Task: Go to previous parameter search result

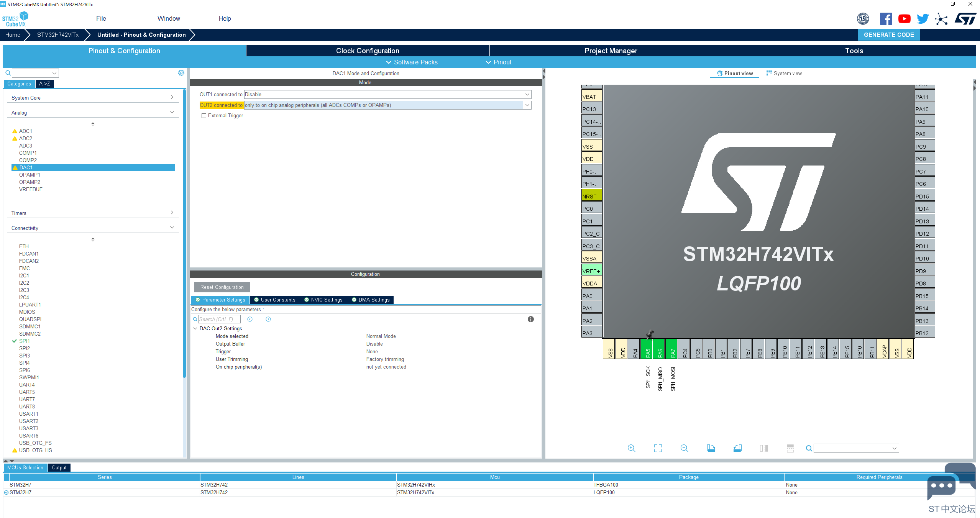Action: coord(250,319)
